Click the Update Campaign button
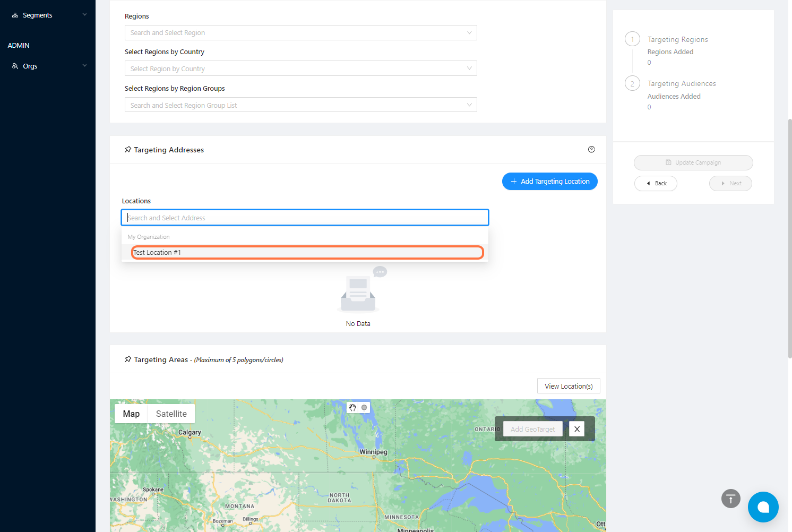Screen dimensions: 792x532 pos(693,162)
